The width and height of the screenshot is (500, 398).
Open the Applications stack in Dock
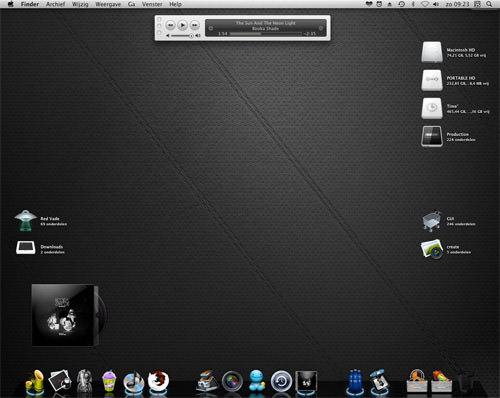click(417, 380)
